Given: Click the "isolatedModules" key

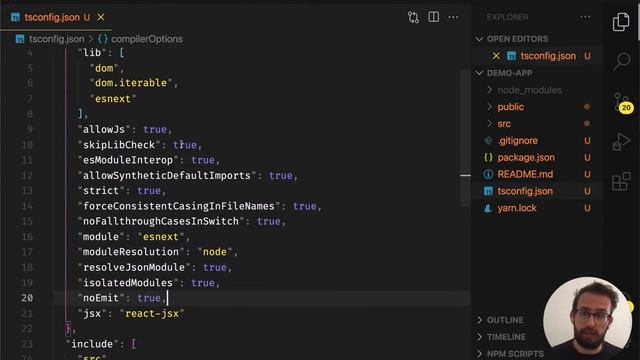Looking at the screenshot, I should [128, 283].
